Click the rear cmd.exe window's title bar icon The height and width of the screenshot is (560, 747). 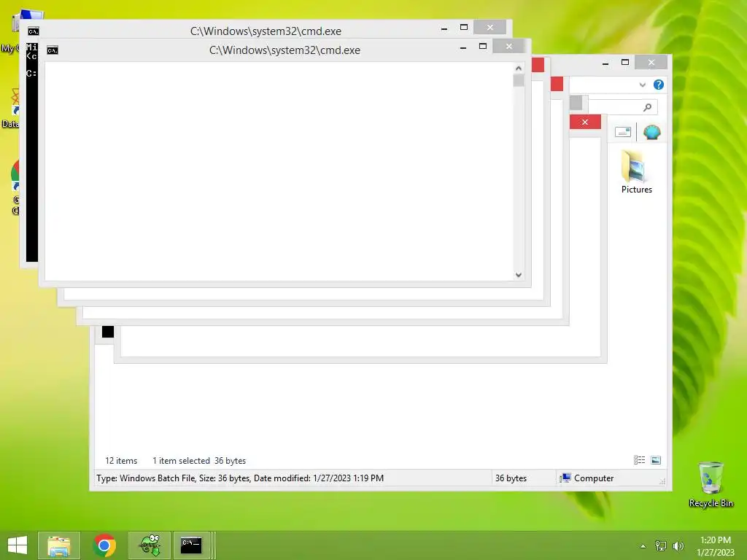[x=34, y=31]
